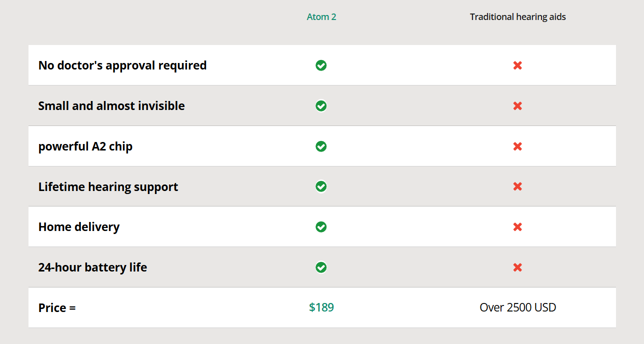Click the 24-hour battery life label
Viewport: 644px width, 344px height.
pyautogui.click(x=92, y=267)
